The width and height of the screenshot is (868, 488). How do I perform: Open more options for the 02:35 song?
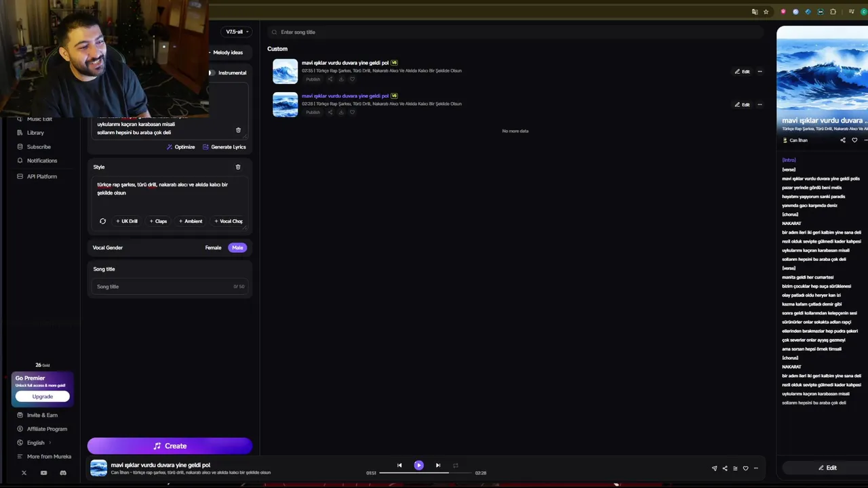click(759, 72)
